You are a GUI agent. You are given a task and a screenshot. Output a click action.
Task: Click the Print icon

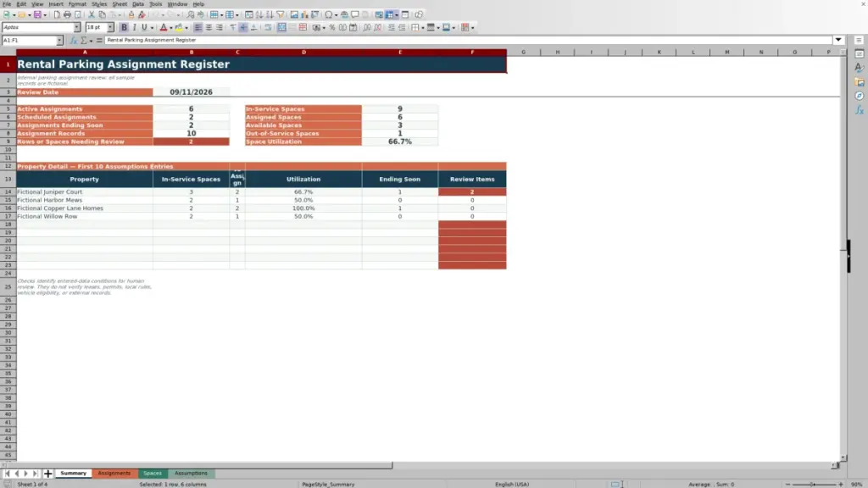tap(67, 14)
